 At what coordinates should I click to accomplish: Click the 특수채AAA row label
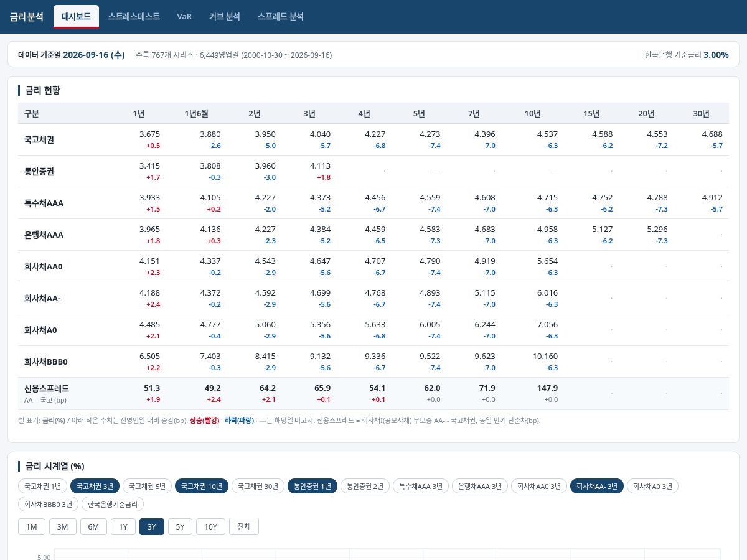(x=44, y=203)
